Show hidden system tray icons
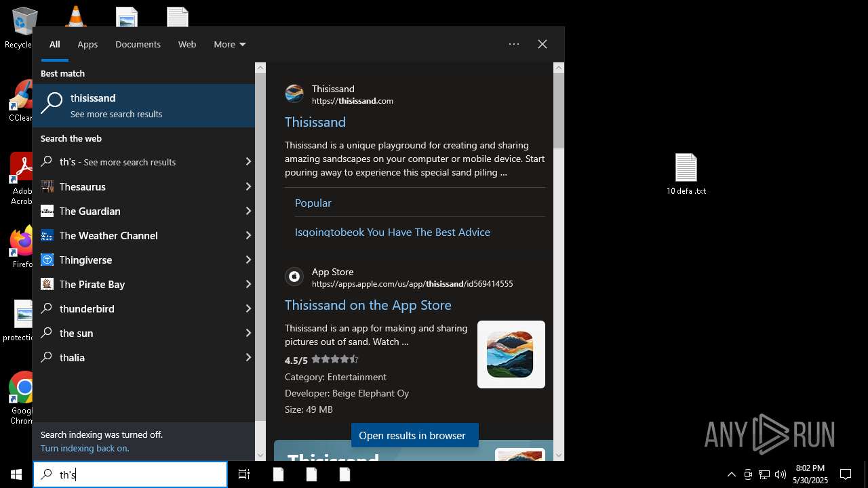 (x=731, y=474)
